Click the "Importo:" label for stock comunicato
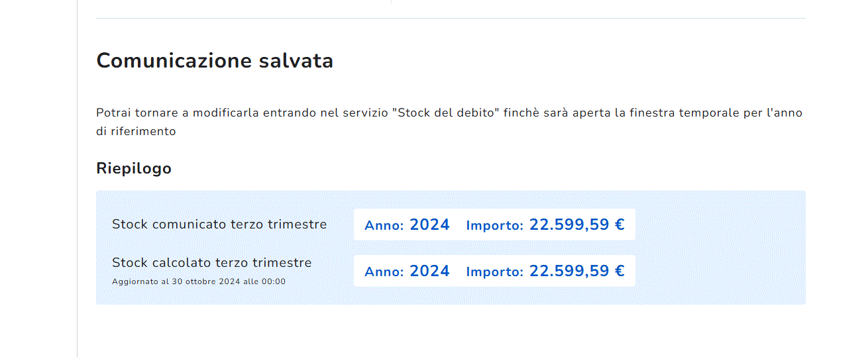Viewport: 868px width, 357px height. coord(494,226)
